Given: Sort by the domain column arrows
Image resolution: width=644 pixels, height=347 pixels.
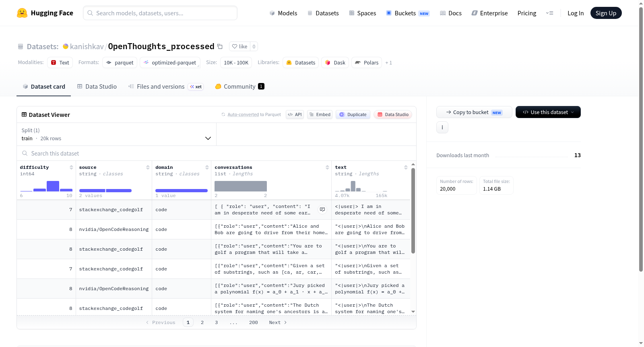Looking at the screenshot, I should [x=207, y=167].
